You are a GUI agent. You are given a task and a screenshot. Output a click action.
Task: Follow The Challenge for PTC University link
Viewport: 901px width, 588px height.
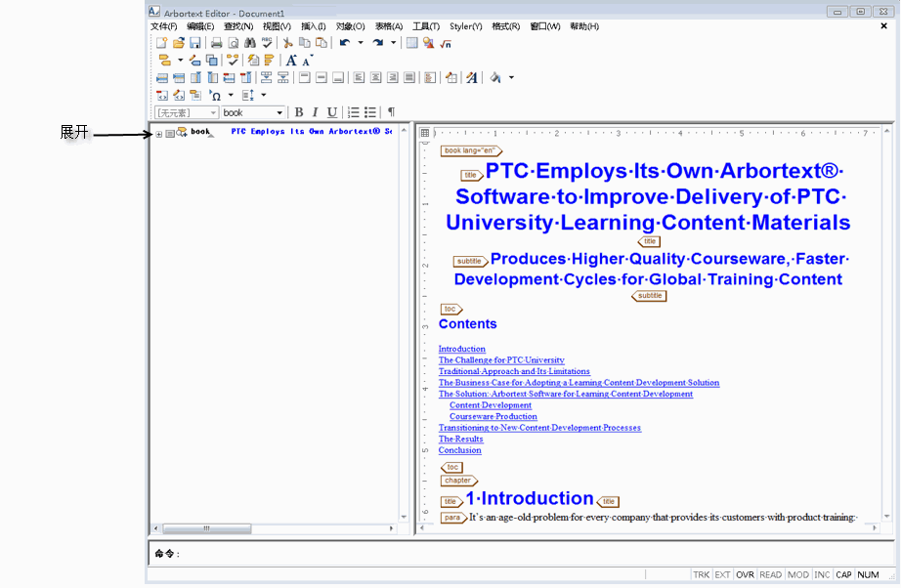click(x=501, y=360)
